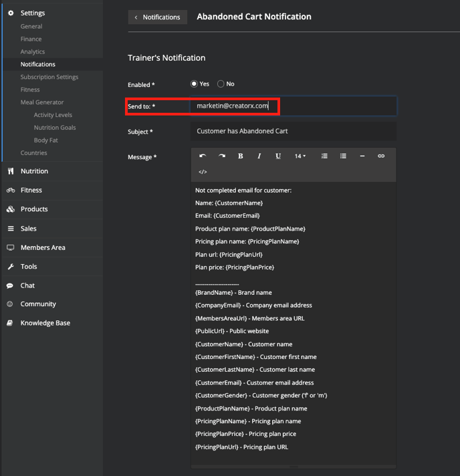Click the Sales list icon
Viewport: 460px width, 476px height.
(x=11, y=229)
